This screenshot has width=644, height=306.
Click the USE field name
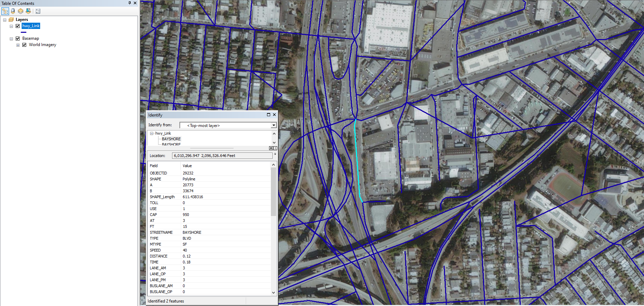(x=153, y=209)
